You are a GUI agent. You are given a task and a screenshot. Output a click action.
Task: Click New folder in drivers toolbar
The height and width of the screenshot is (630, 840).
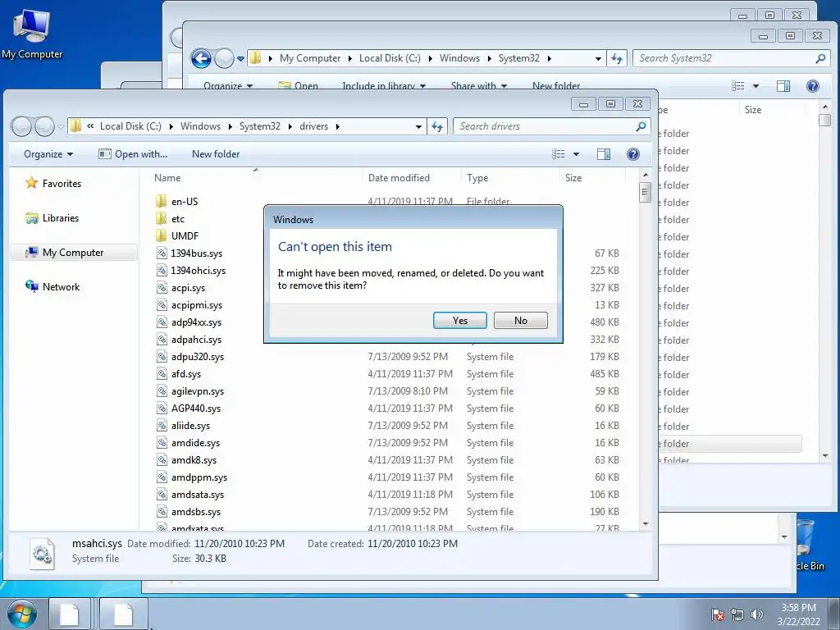[216, 154]
